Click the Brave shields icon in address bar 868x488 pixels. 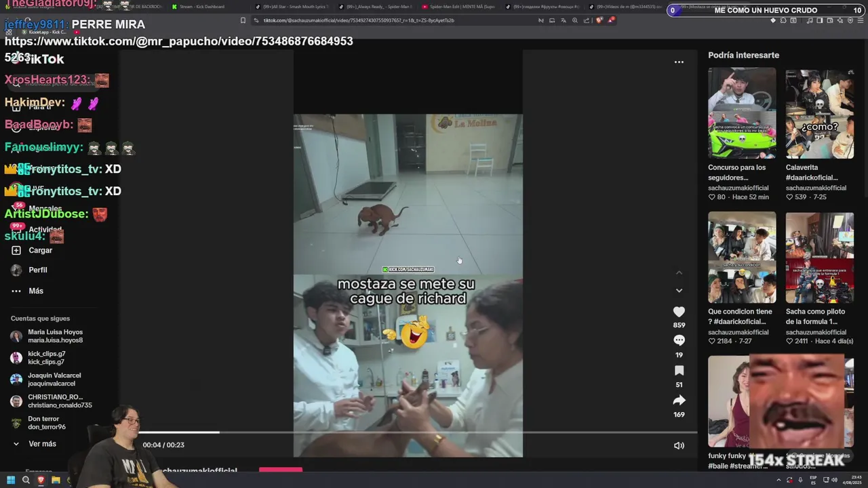coord(599,20)
